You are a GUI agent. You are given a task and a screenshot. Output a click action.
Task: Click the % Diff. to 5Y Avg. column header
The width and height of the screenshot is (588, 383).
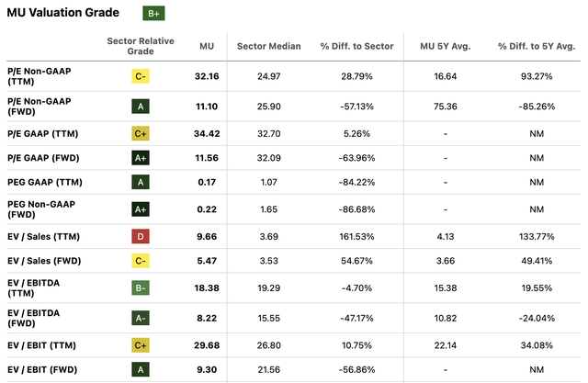tap(538, 47)
